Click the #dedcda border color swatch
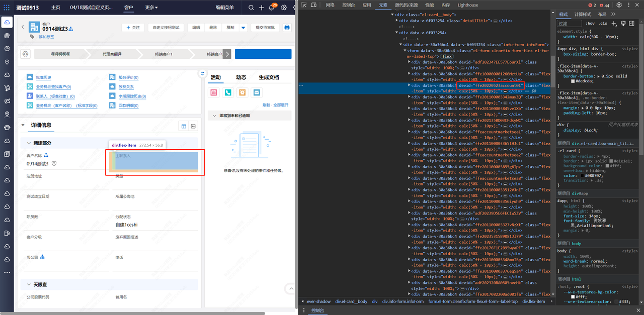 573,81
